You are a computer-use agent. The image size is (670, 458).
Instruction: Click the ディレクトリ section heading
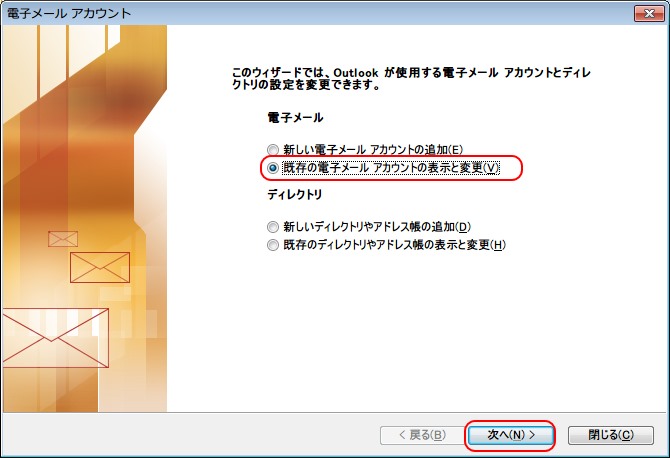tap(294, 194)
